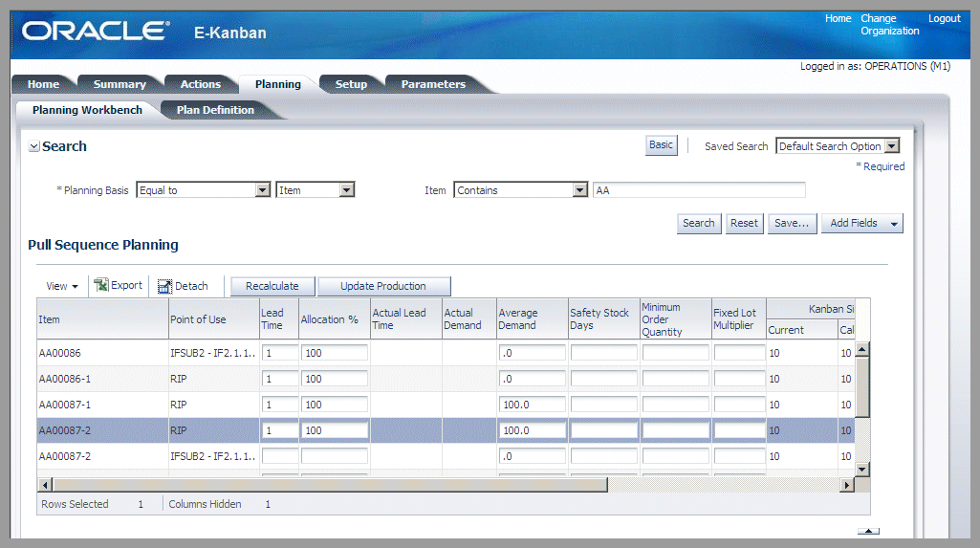980x548 pixels.
Task: Click the Update Production button
Action: pos(383,286)
